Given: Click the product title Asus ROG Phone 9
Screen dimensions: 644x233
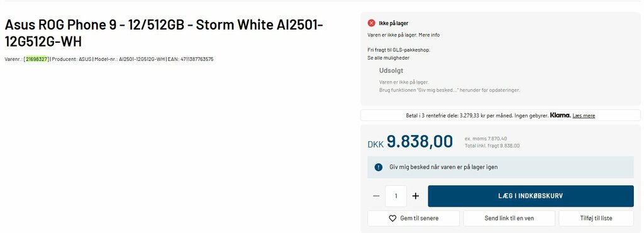Looking at the screenshot, I should pyautogui.click(x=164, y=33).
